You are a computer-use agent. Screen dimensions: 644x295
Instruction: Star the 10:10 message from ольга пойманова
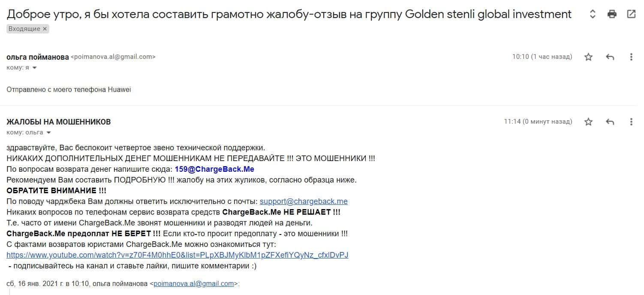click(x=588, y=57)
